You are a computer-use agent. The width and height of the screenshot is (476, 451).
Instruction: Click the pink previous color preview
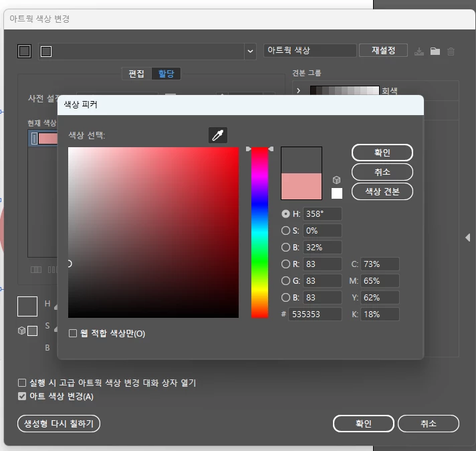point(302,186)
